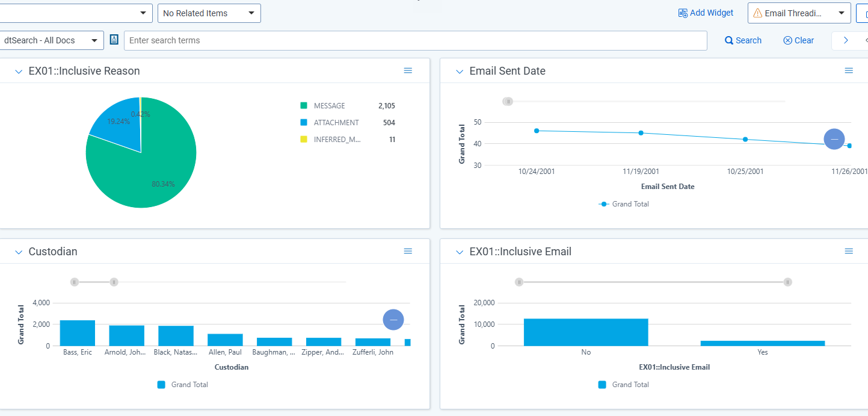Click the warning icon in Email Threading dropdown
Image resolution: width=868 pixels, height=416 pixels.
pos(757,13)
